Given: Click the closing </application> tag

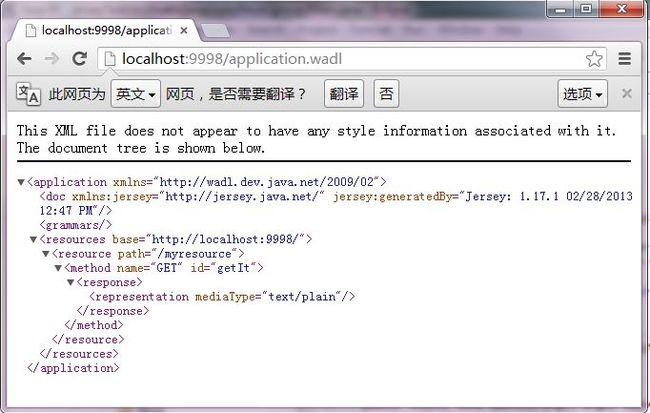Looking at the screenshot, I should click(x=73, y=368).
